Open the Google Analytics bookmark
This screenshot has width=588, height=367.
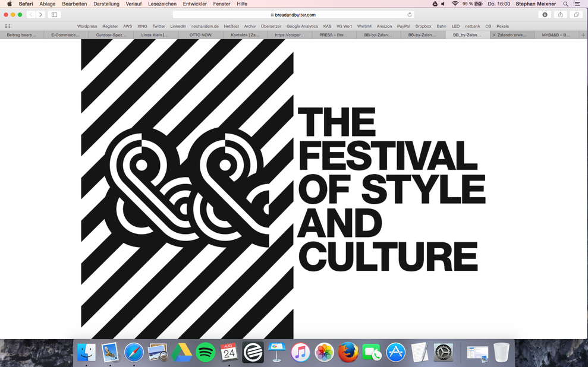tap(302, 26)
